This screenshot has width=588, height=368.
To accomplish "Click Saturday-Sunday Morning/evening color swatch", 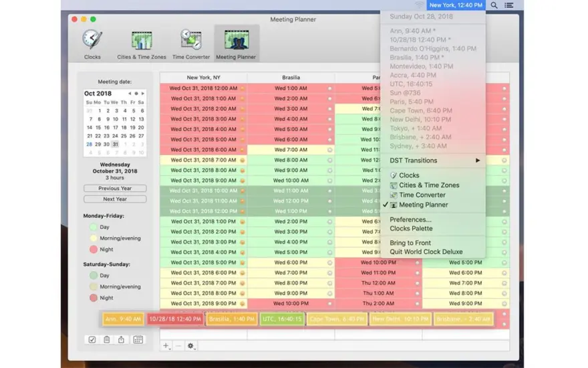I will tap(94, 287).
